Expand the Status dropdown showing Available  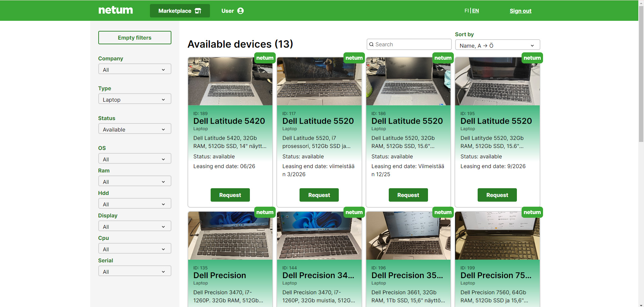click(135, 129)
